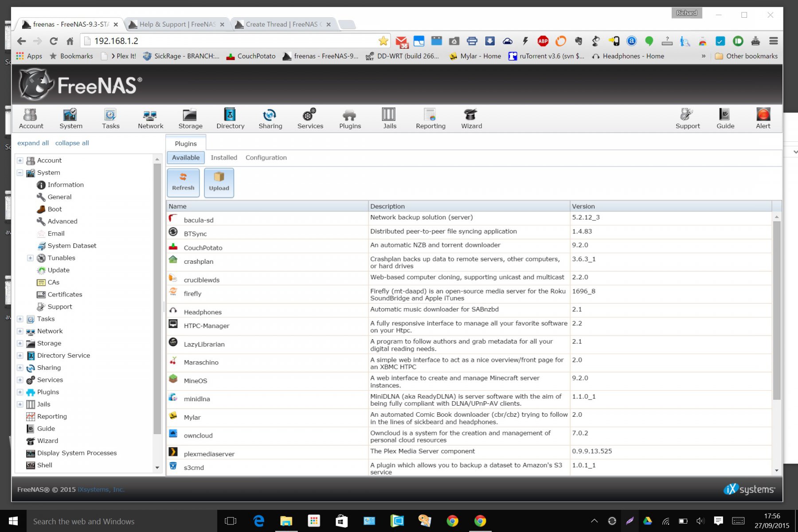Click the taskbar search box

(122, 521)
